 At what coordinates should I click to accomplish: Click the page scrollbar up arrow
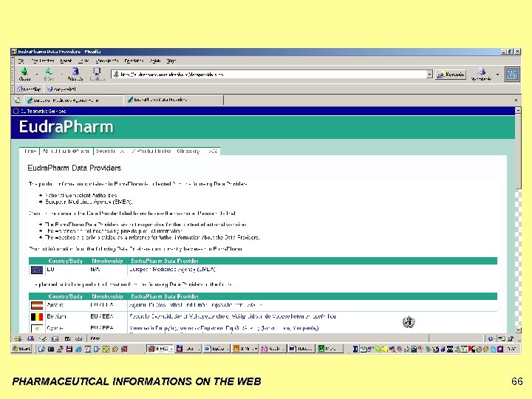click(518, 110)
